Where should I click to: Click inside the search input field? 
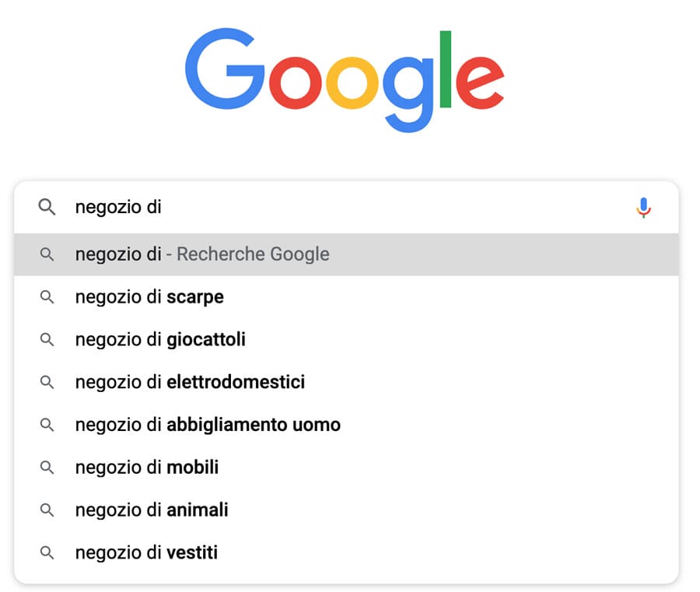311,207
